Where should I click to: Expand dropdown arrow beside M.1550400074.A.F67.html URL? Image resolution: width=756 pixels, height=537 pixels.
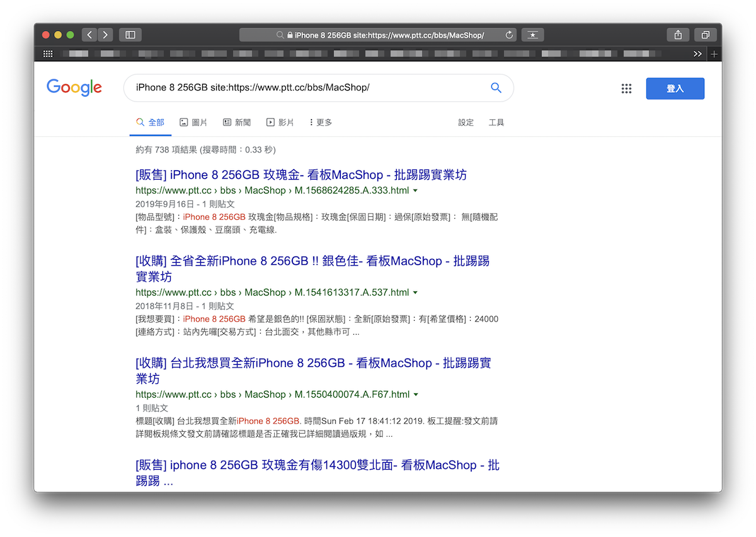(x=416, y=395)
